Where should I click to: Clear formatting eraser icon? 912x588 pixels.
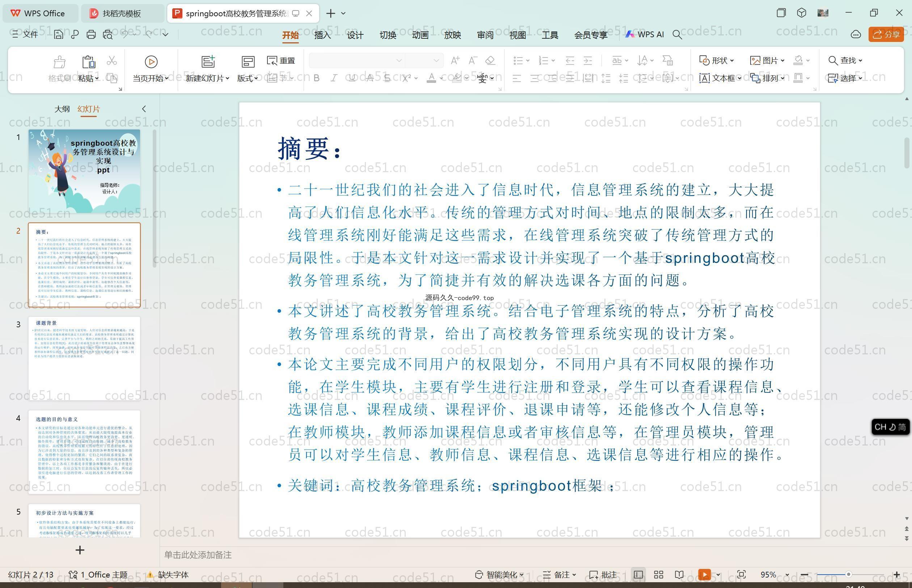click(490, 60)
